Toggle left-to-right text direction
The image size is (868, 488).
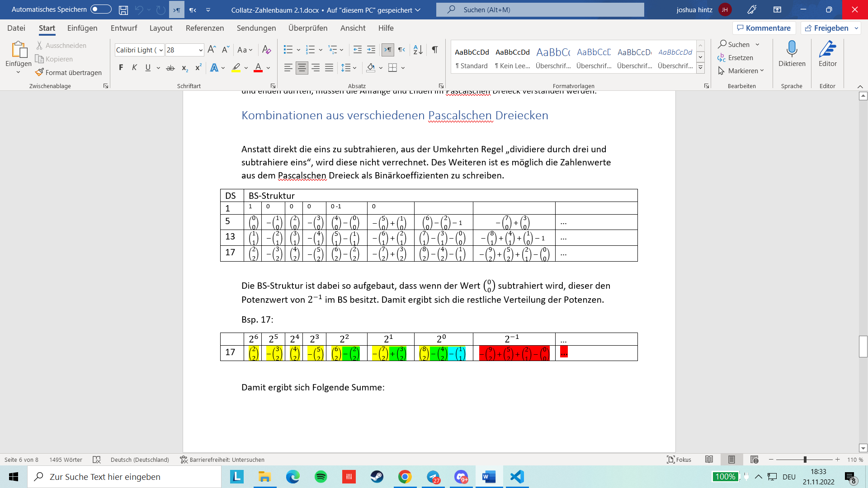(388, 50)
